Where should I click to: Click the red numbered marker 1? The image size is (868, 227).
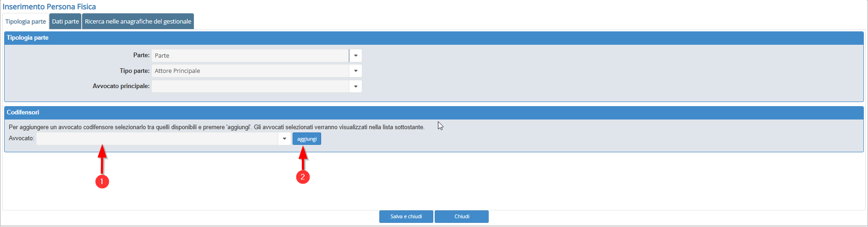click(x=102, y=181)
